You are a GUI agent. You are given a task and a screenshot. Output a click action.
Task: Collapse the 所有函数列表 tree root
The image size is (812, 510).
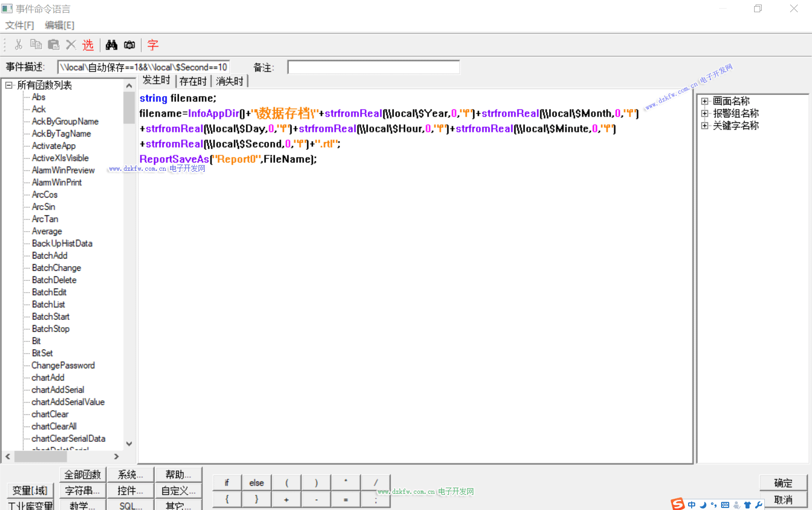click(x=9, y=85)
